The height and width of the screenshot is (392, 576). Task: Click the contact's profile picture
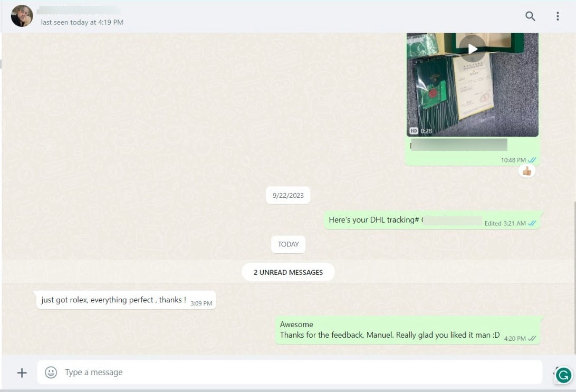(22, 16)
